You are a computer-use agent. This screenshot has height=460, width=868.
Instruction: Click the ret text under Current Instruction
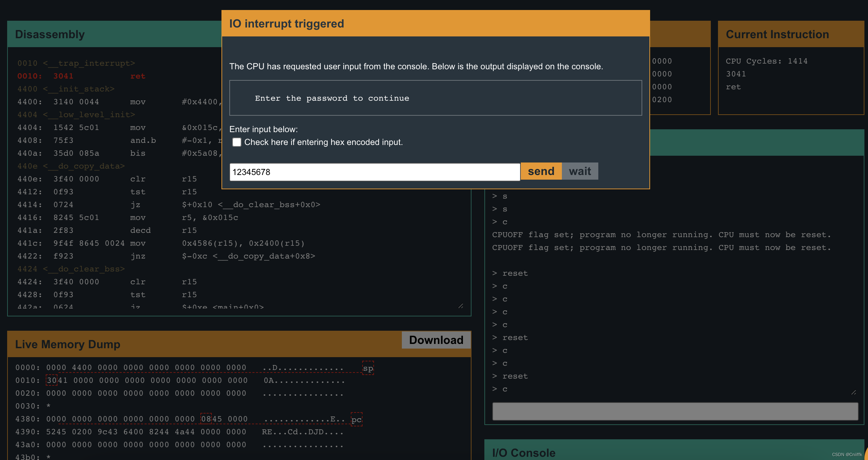pos(733,87)
